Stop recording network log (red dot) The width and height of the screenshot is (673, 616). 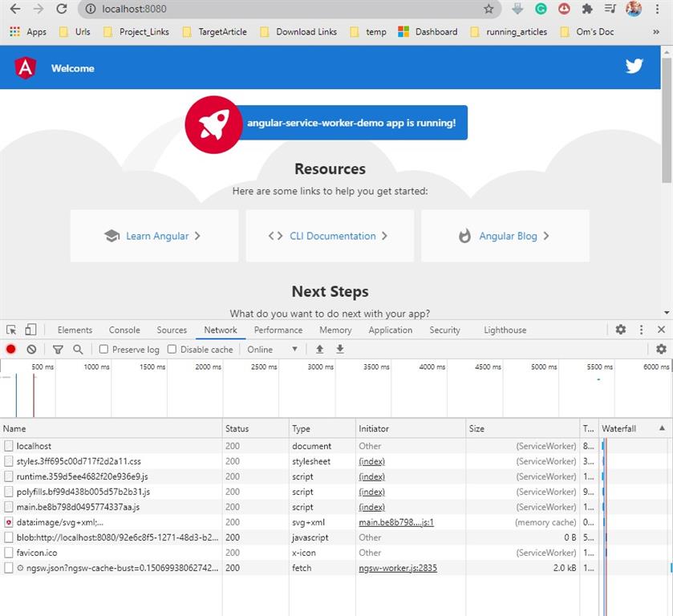(x=11, y=350)
